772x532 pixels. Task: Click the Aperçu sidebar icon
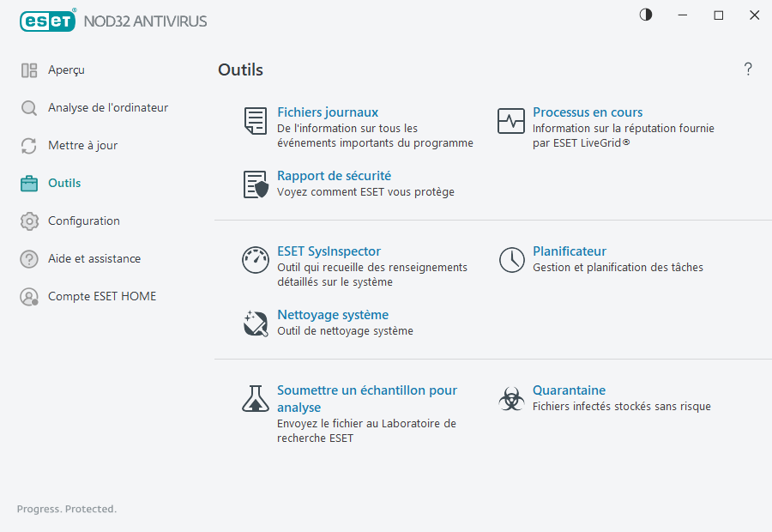28,70
